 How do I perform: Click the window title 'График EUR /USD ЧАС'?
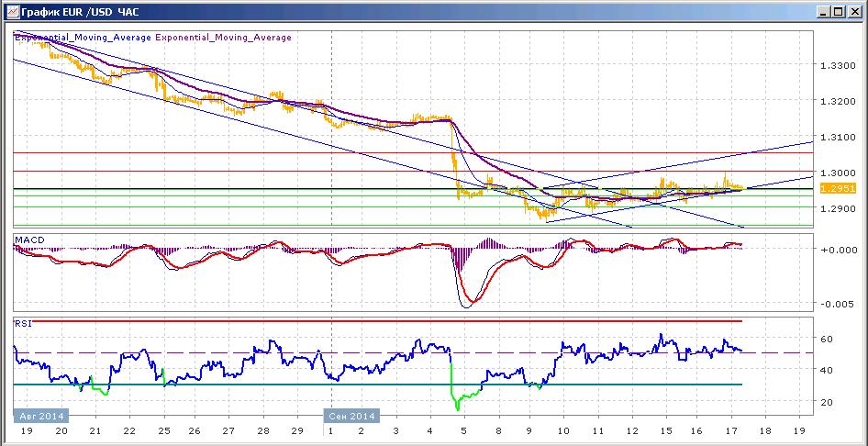point(80,11)
